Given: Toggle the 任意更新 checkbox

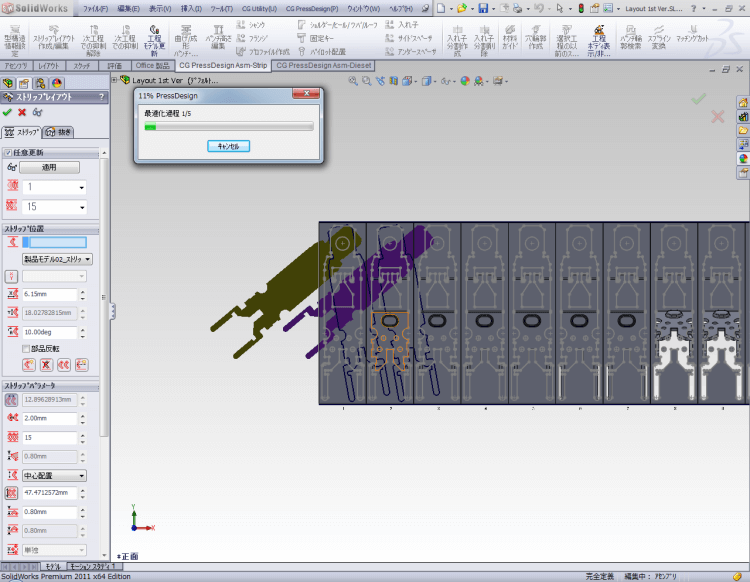Looking at the screenshot, I should coord(8,153).
